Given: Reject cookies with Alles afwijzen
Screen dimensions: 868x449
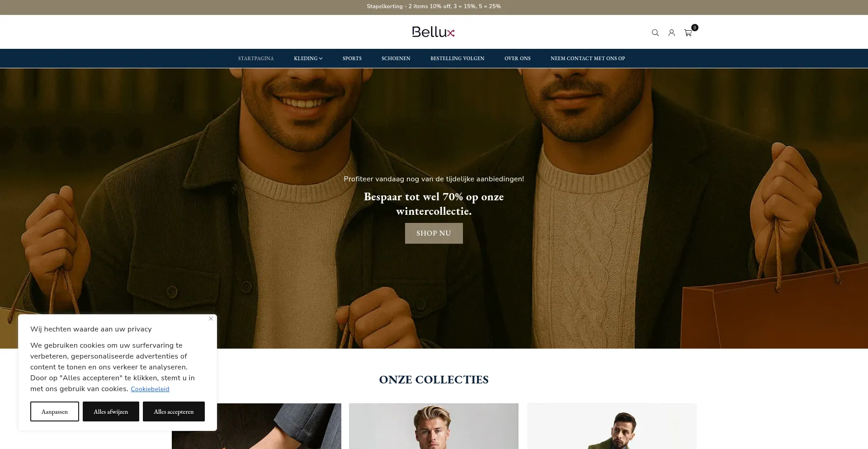Looking at the screenshot, I should [111, 411].
